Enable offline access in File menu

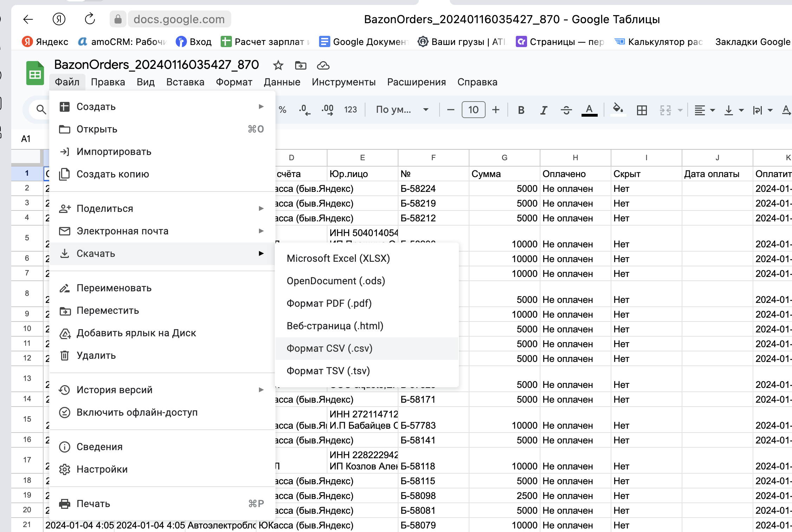[x=137, y=412]
